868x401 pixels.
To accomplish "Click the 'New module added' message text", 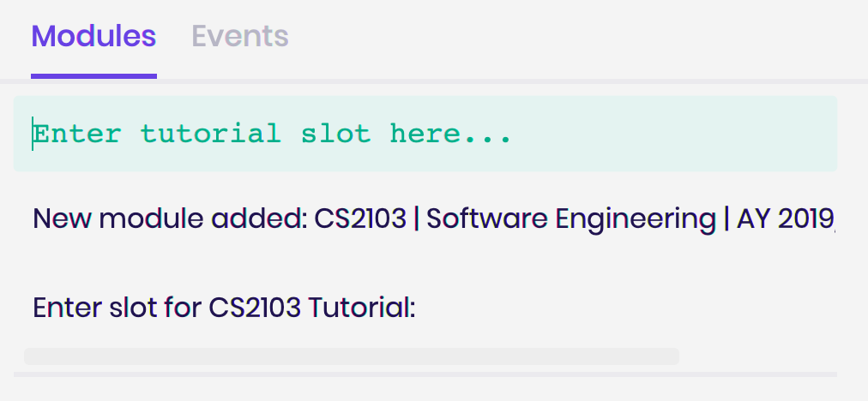I will tap(433, 219).
